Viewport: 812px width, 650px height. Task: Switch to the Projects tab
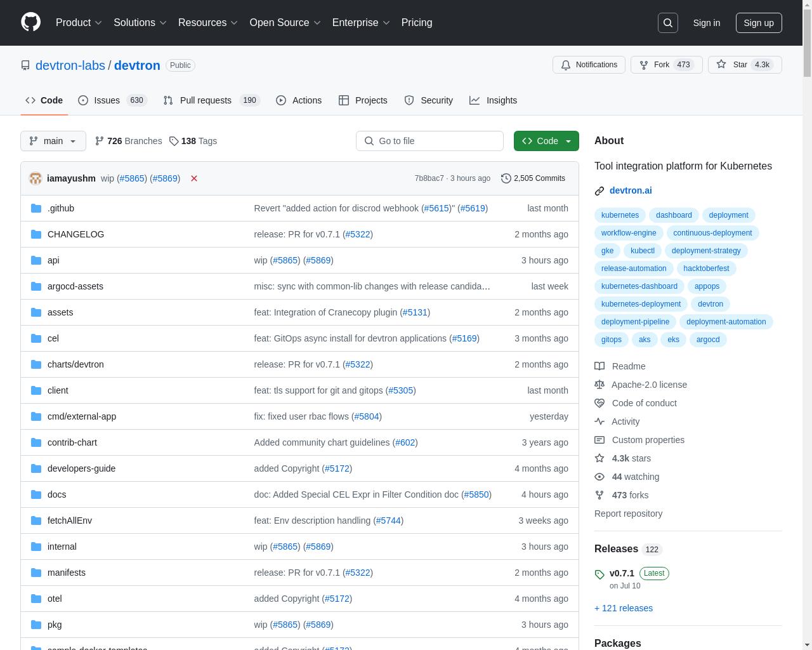[x=363, y=100]
